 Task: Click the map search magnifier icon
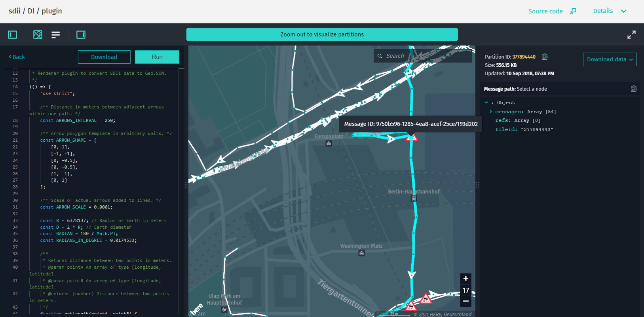point(380,56)
